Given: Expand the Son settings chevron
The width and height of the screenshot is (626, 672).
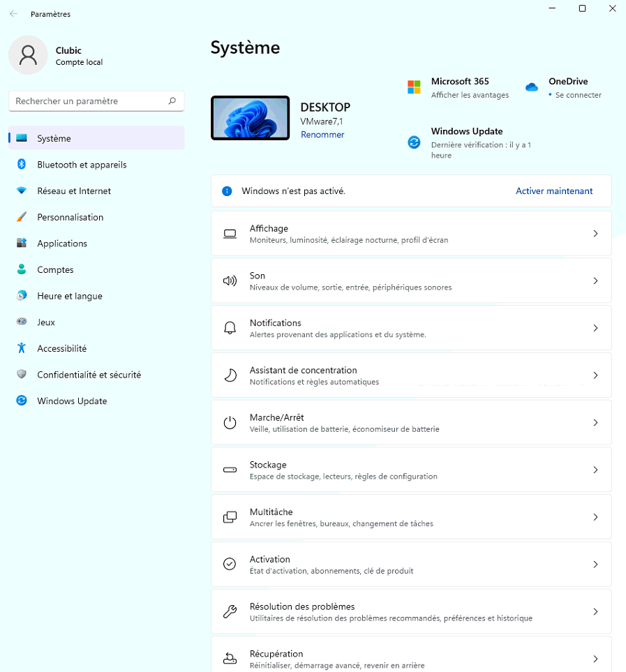Looking at the screenshot, I should [x=595, y=281].
